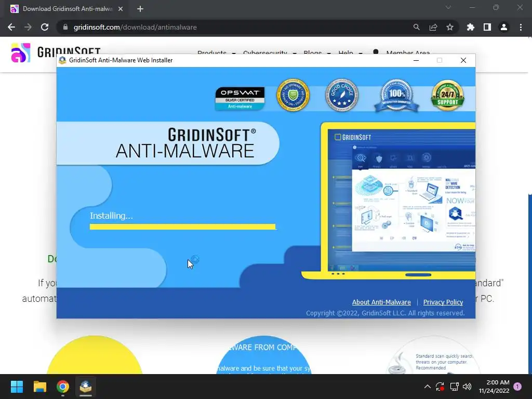Screen dimensions: 532x399
Task: Open the Privacy Policy link
Action: pyautogui.click(x=443, y=302)
